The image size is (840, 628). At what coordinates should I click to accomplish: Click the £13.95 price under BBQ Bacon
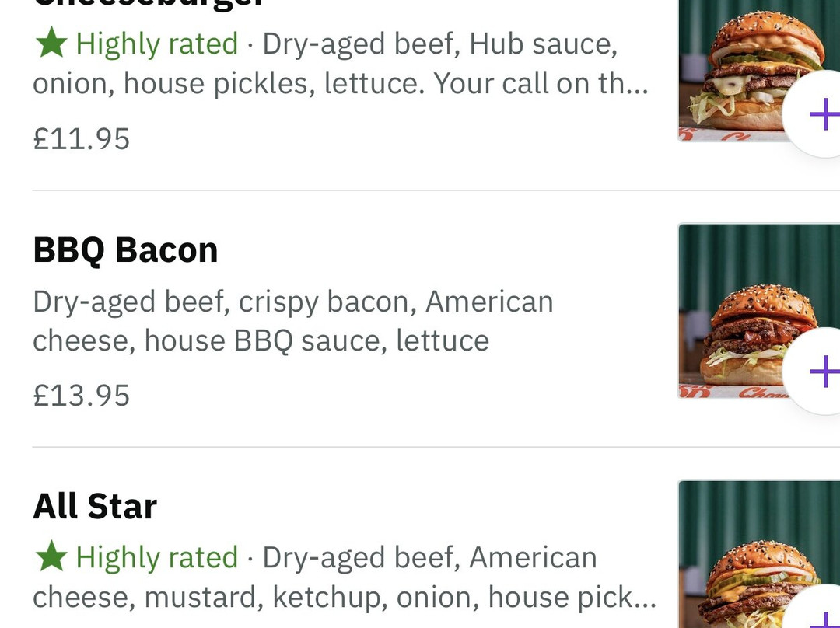click(82, 396)
